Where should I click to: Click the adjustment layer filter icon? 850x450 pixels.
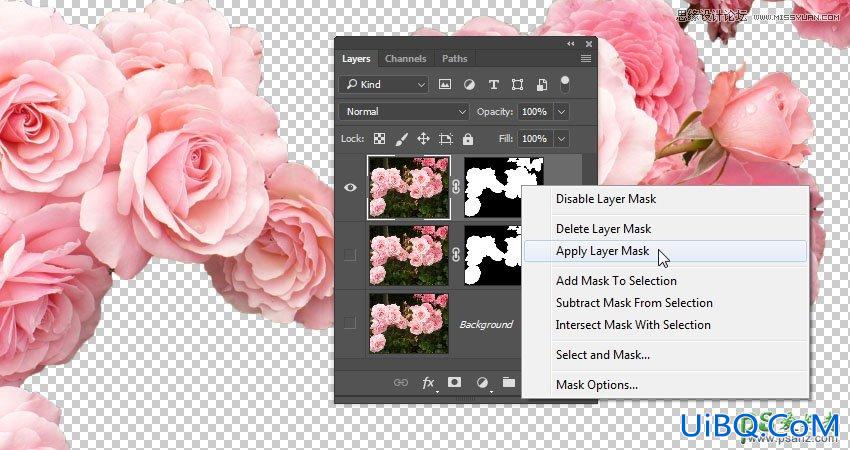click(x=469, y=85)
